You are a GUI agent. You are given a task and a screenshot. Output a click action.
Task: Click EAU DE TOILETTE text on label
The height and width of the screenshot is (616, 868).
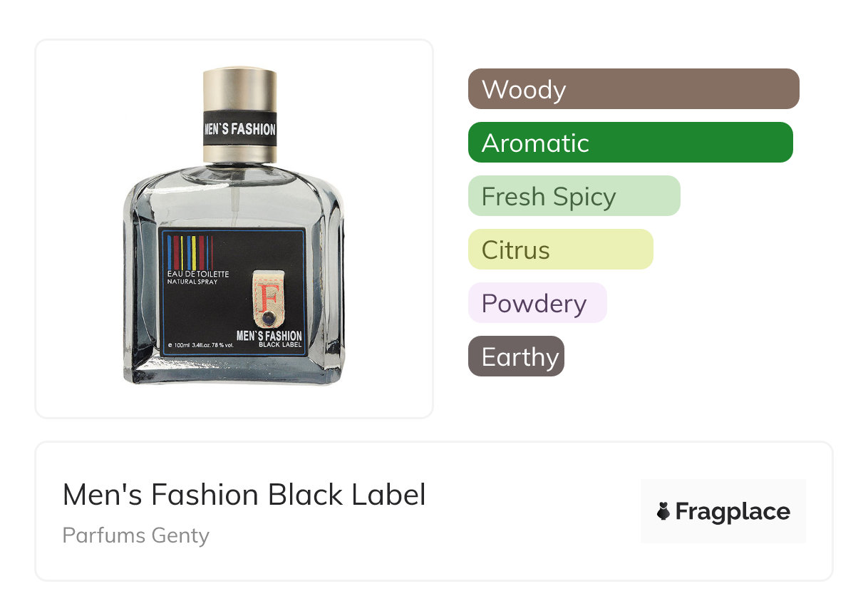197,274
